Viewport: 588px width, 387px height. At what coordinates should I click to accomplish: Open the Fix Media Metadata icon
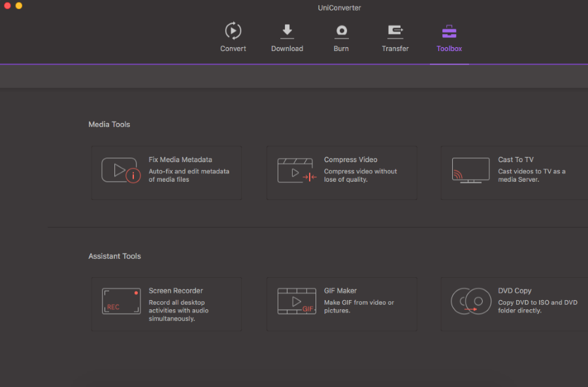coord(121,171)
